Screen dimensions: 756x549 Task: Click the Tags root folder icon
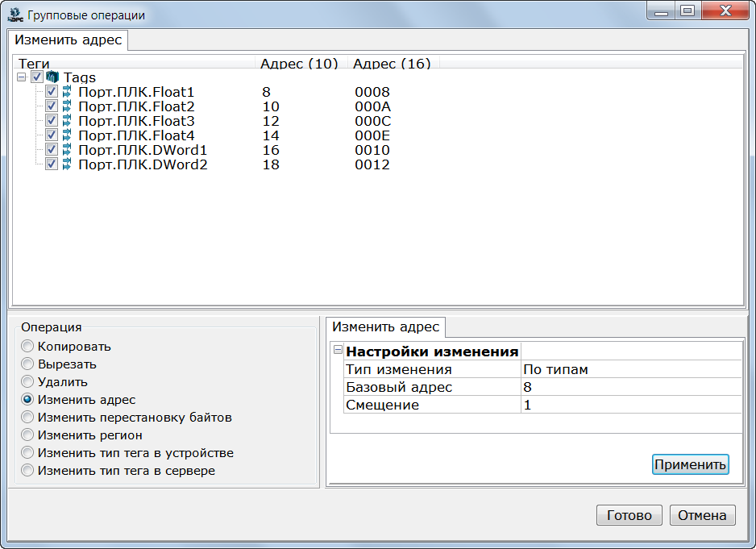point(52,78)
